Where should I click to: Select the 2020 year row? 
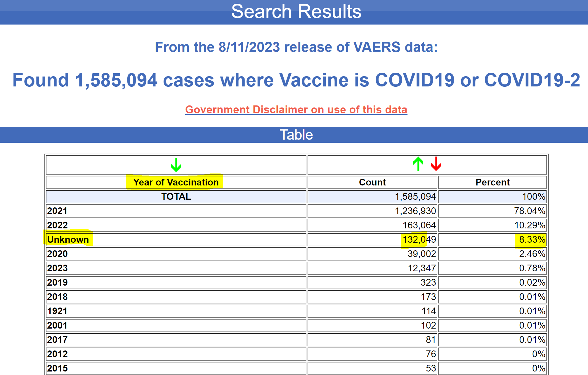(x=176, y=254)
